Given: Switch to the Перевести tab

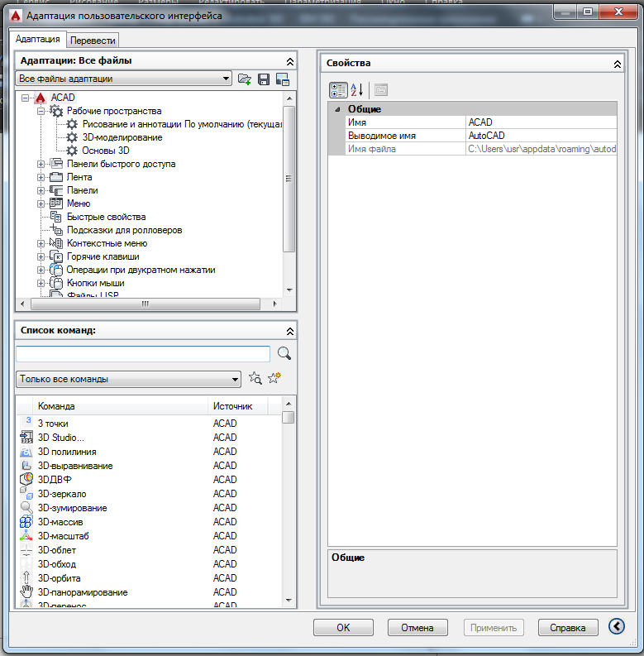Looking at the screenshot, I should click(x=93, y=41).
